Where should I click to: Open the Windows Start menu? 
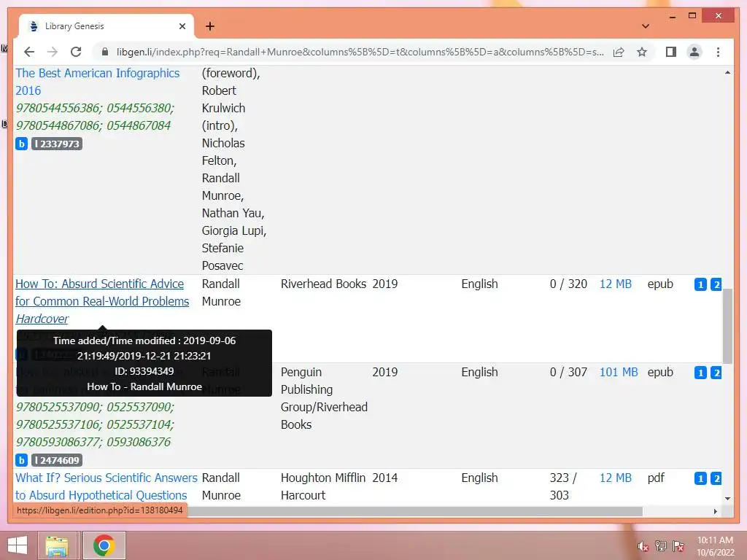coord(18,545)
